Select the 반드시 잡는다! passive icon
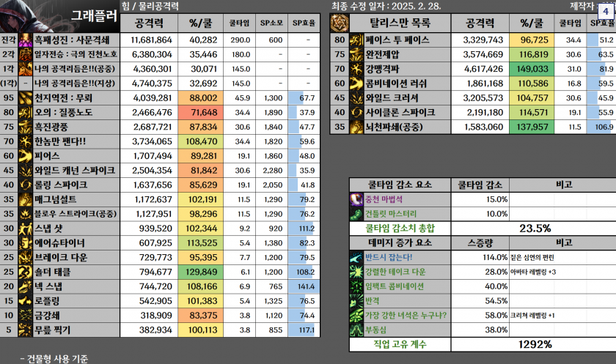Screen dimensions: 616x364 point(357,257)
